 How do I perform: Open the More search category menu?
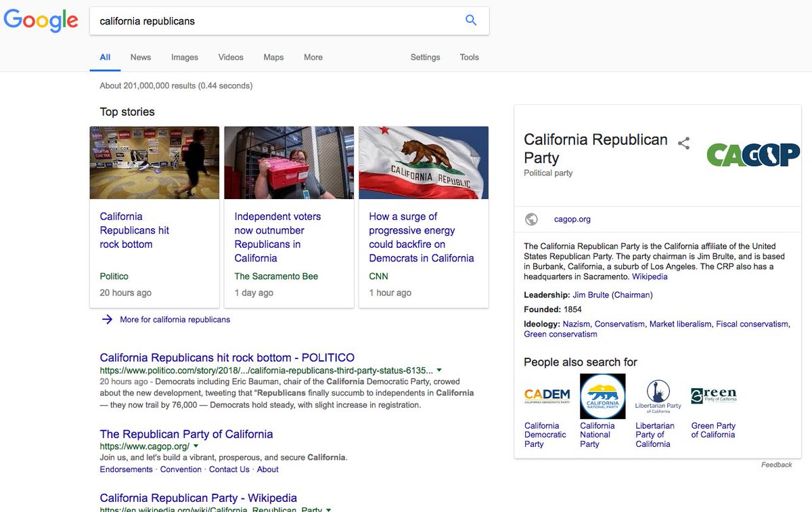click(x=313, y=58)
